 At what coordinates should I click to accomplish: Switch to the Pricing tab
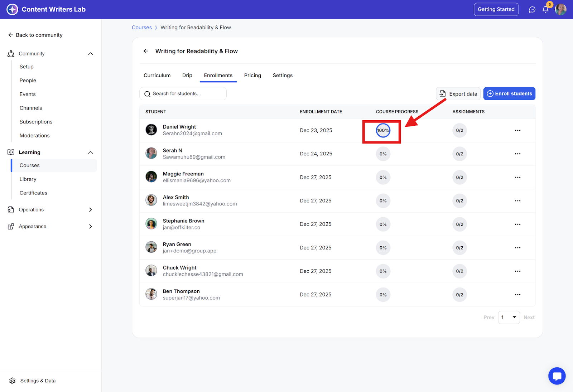tap(252, 76)
